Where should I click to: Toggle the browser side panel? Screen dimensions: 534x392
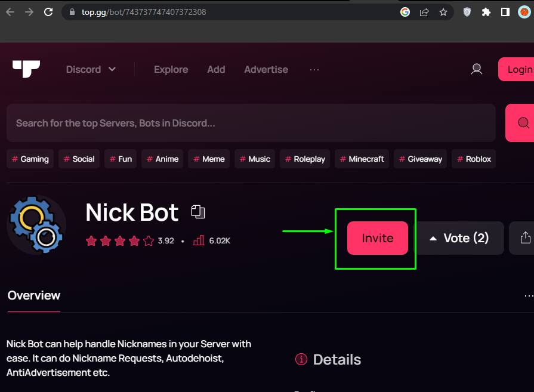click(x=505, y=13)
